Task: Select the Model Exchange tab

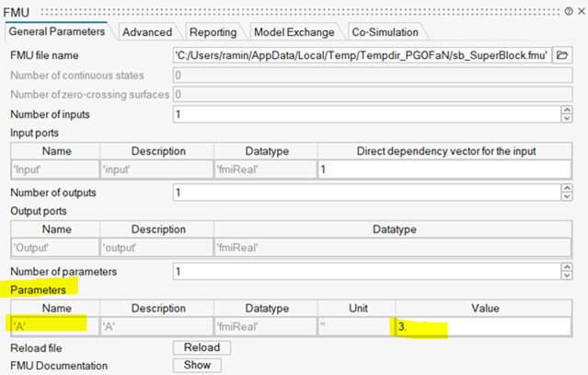Action: click(294, 32)
